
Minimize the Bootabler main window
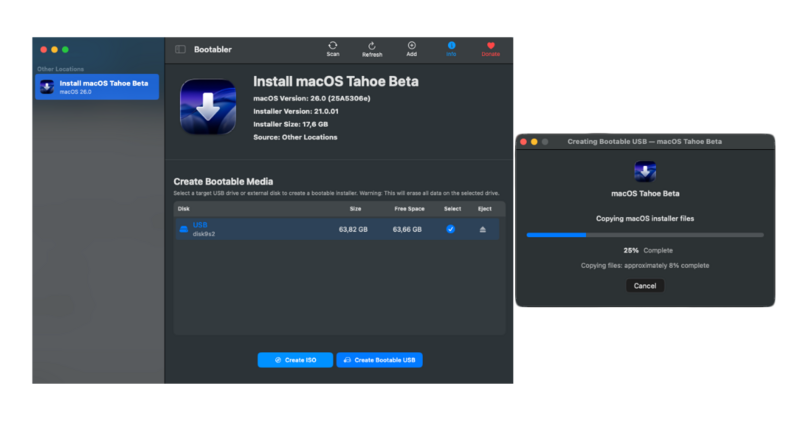(x=55, y=49)
